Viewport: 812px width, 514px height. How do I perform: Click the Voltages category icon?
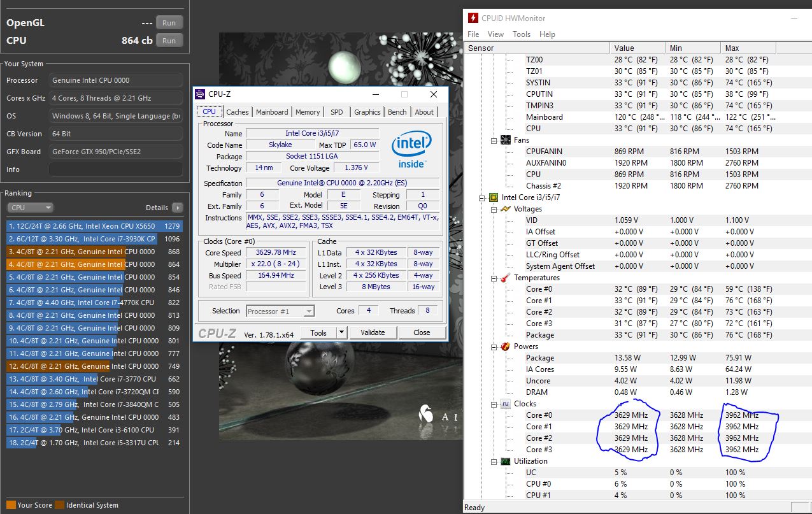tap(506, 209)
